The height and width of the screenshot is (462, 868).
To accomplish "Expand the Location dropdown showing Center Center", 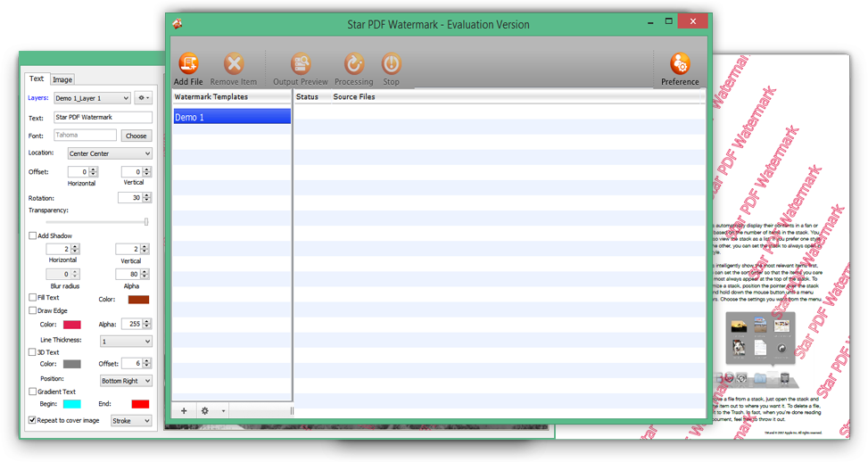I will (x=110, y=153).
